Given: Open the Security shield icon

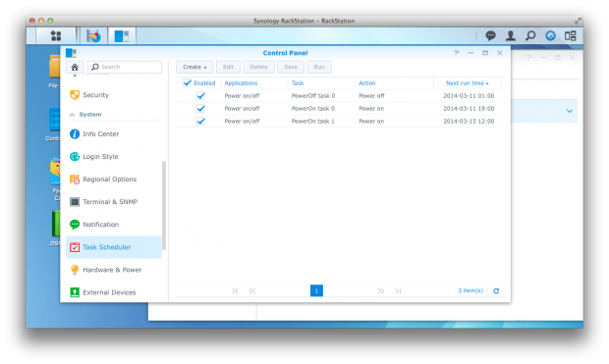Looking at the screenshot, I should click(x=75, y=95).
